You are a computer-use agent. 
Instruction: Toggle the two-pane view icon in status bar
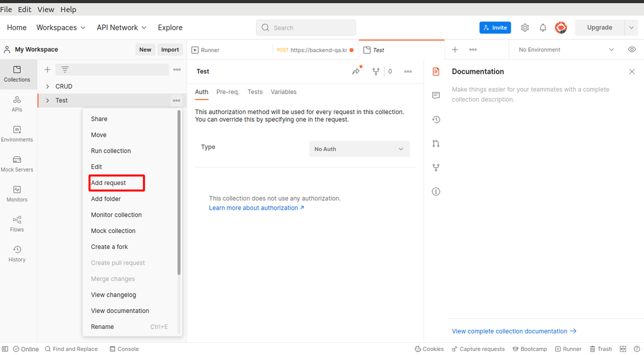623,349
